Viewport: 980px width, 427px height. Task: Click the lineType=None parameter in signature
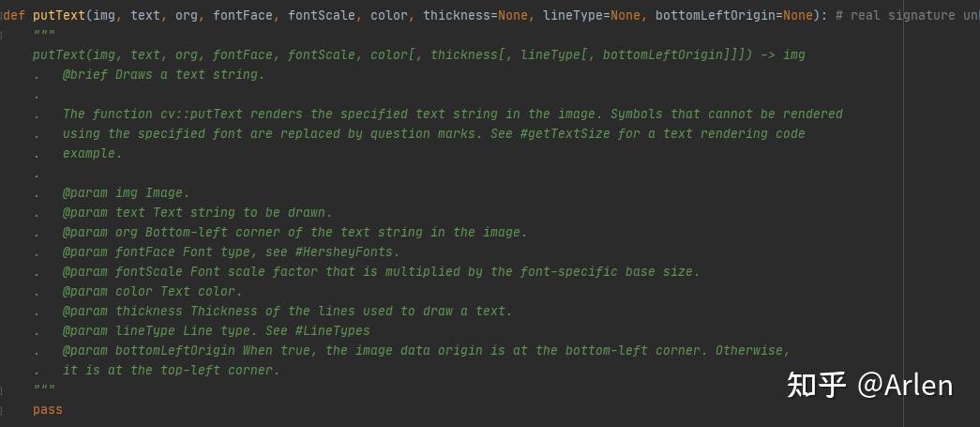591,15
